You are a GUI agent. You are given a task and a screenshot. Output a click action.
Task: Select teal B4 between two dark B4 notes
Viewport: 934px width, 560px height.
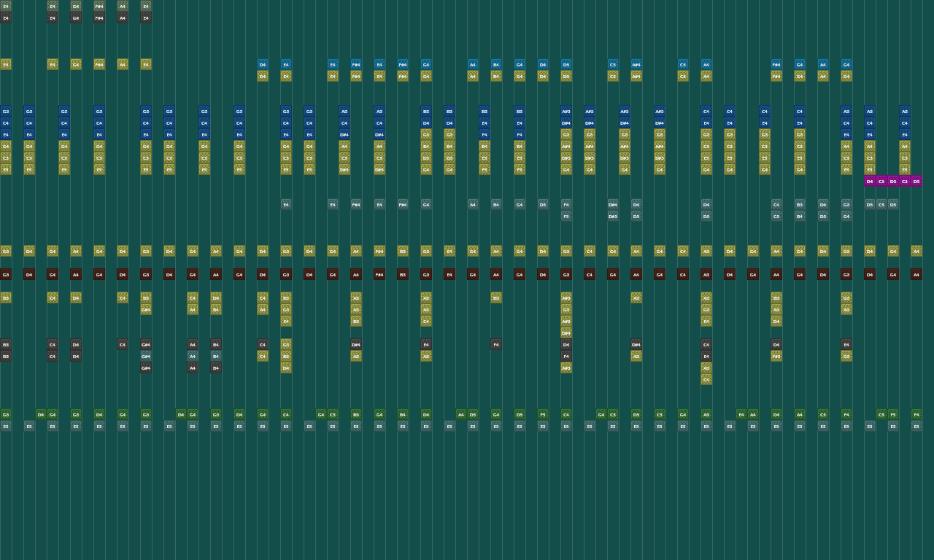point(216,356)
